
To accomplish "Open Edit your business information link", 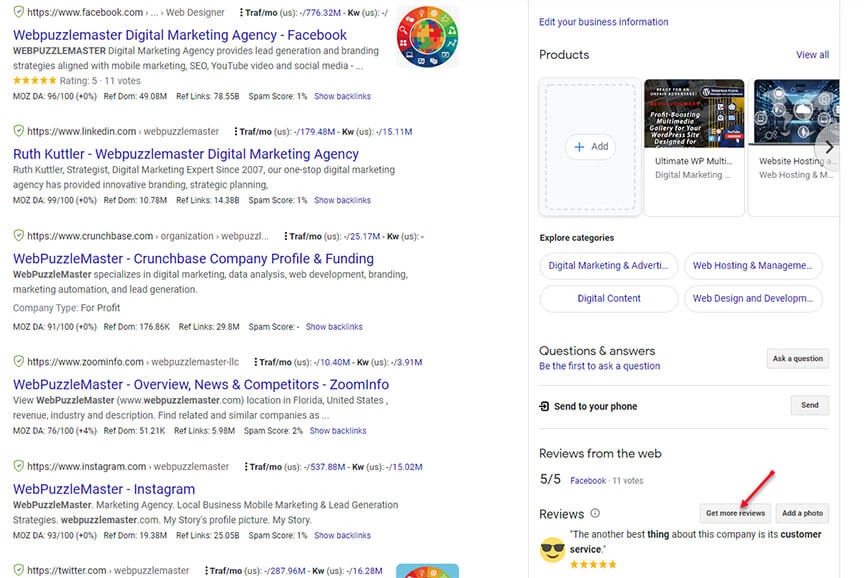I will [x=603, y=22].
